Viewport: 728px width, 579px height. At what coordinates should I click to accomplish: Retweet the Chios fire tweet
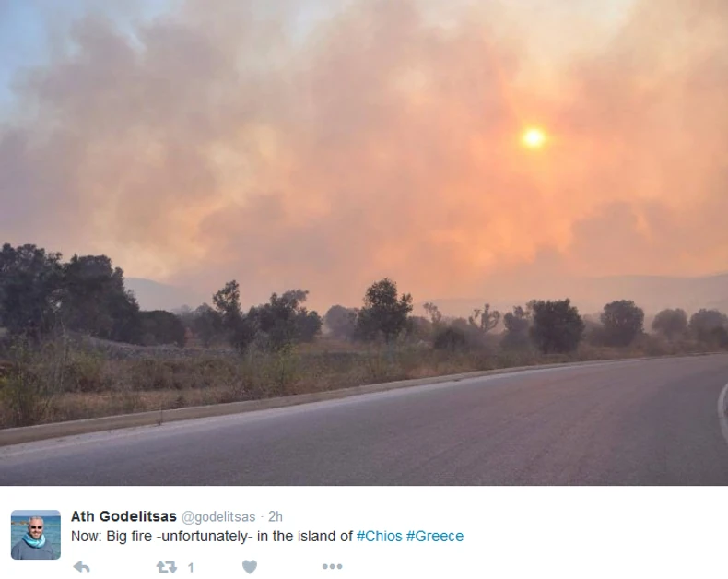click(166, 567)
